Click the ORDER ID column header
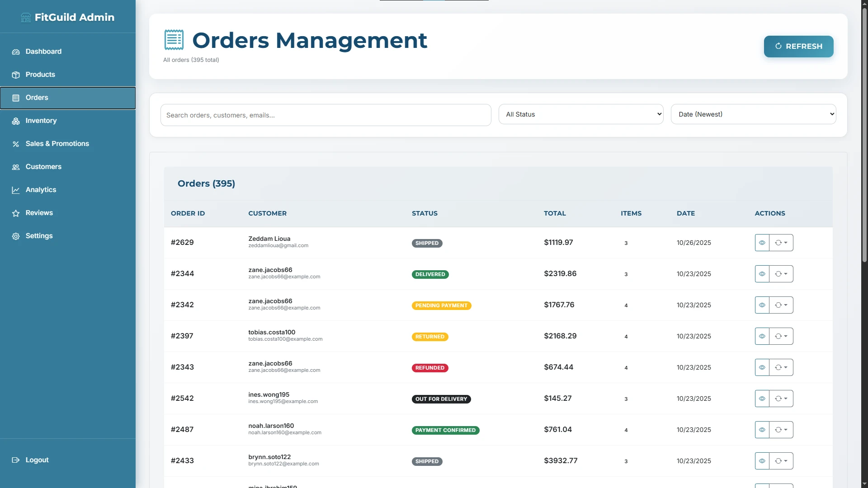The width and height of the screenshot is (868, 488). point(188,213)
